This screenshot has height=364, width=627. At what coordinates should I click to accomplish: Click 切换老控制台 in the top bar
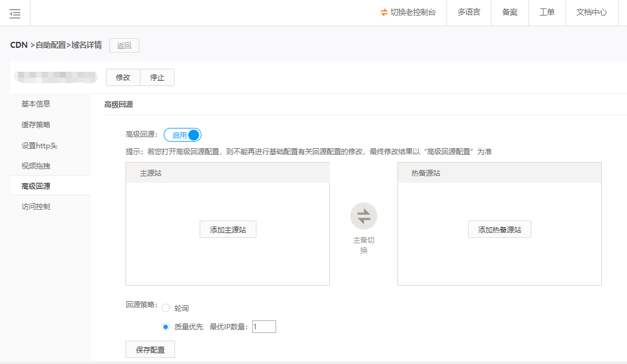408,13
